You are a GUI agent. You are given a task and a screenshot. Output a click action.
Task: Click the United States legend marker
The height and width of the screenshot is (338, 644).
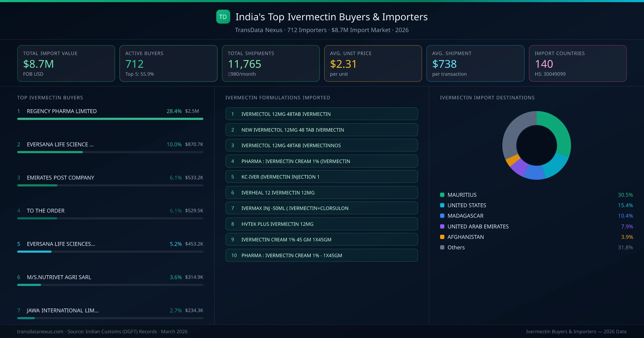[x=442, y=205]
